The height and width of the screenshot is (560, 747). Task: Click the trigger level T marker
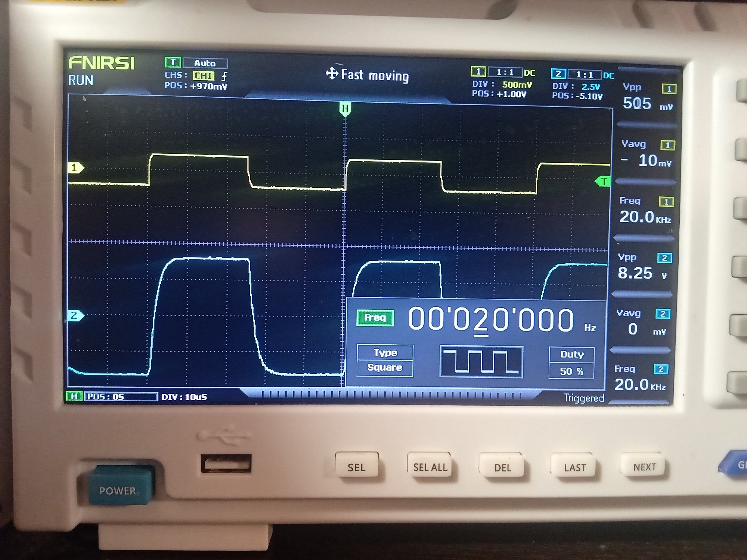pos(603,181)
